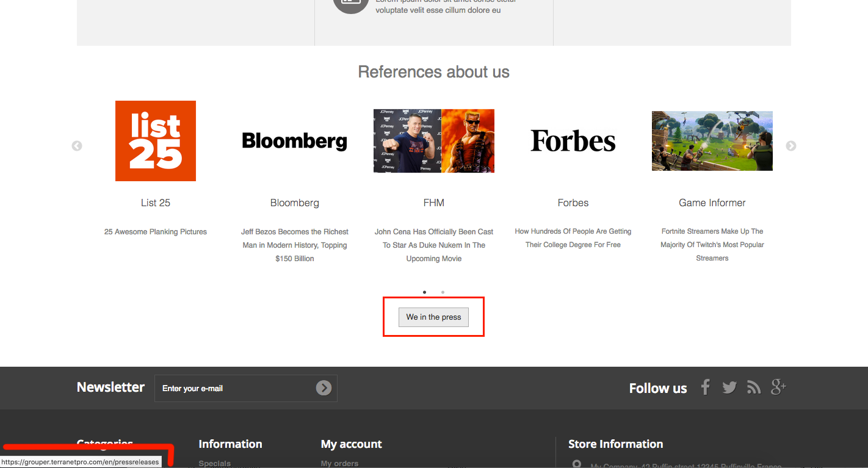Viewport: 868px width, 468px height.
Task: Click the Fortnite Streamers Twitch headline
Action: click(x=712, y=245)
